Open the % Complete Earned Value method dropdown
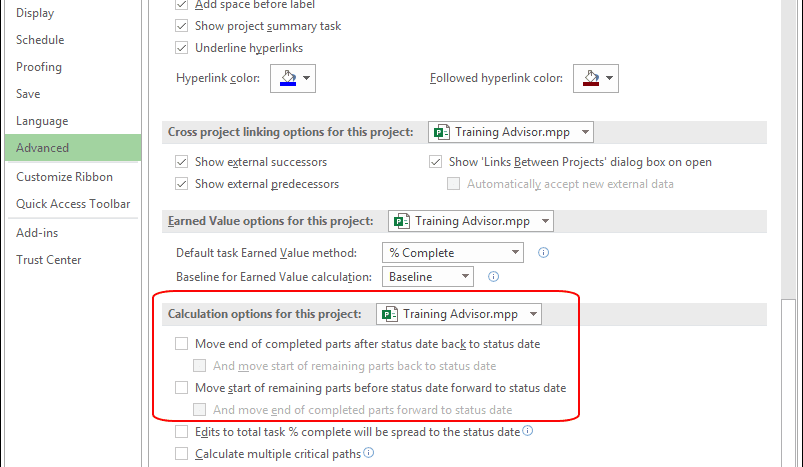The height and width of the screenshot is (467, 803). coord(453,252)
